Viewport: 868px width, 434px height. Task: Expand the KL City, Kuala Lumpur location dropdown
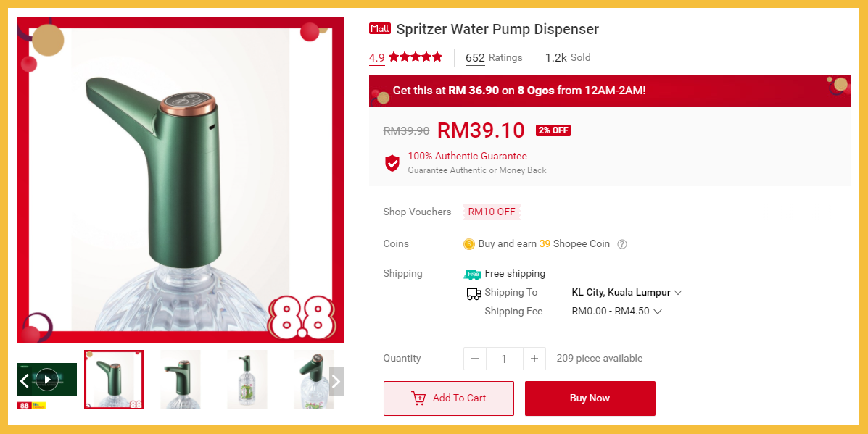pyautogui.click(x=627, y=293)
